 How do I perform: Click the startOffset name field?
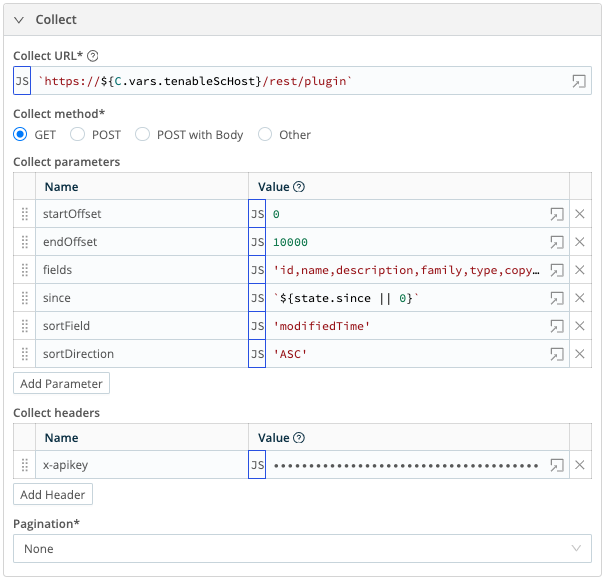pos(142,214)
